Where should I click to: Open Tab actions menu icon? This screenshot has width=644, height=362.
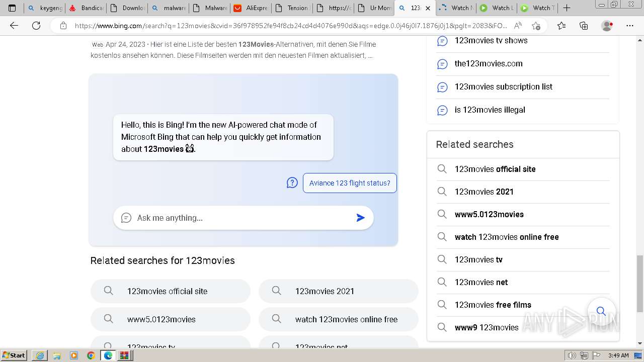(x=12, y=8)
